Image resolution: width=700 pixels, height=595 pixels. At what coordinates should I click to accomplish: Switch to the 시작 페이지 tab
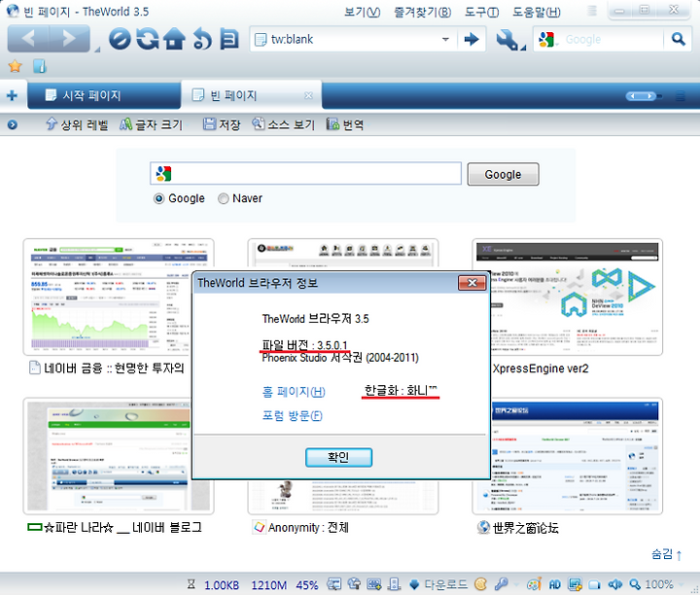click(104, 95)
